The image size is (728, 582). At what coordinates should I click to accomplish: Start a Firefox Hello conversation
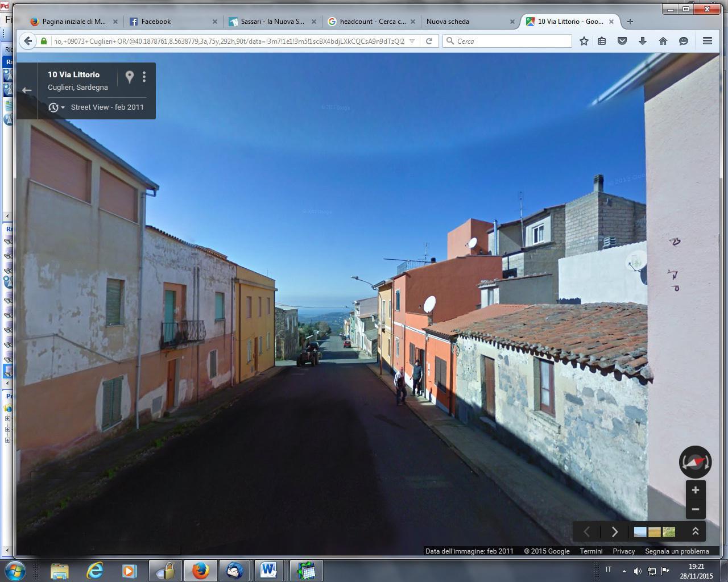click(x=682, y=40)
